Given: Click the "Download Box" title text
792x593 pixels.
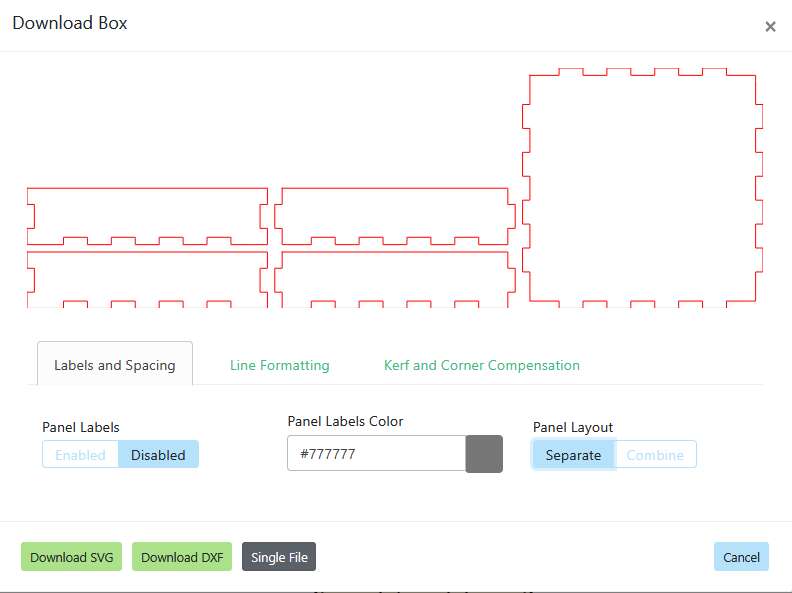Looking at the screenshot, I should tap(70, 23).
